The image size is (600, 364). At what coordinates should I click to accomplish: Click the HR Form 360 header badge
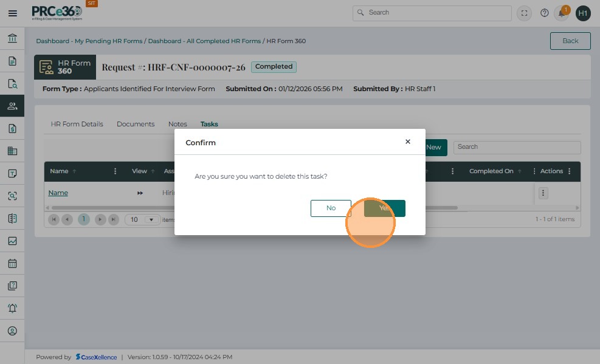(65, 67)
